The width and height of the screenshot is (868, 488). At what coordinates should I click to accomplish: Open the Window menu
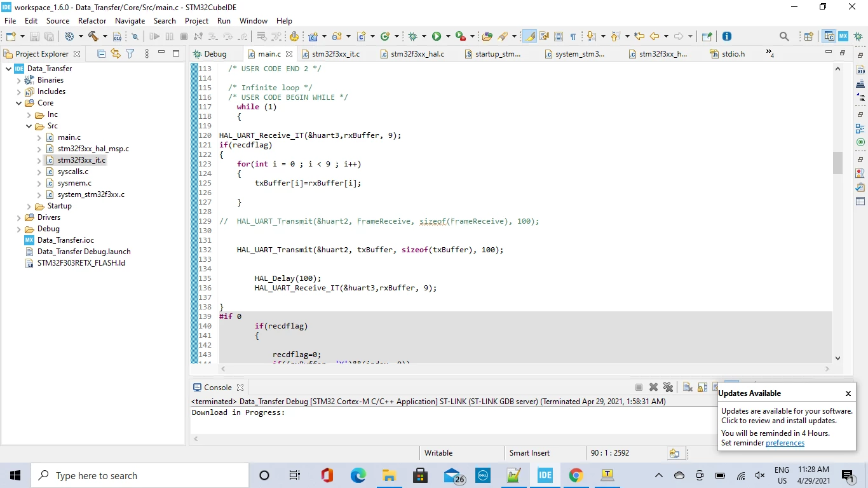tap(254, 21)
